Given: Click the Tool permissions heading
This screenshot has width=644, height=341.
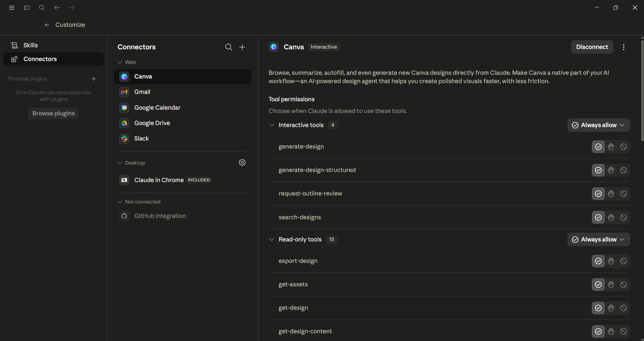Looking at the screenshot, I should [x=291, y=99].
